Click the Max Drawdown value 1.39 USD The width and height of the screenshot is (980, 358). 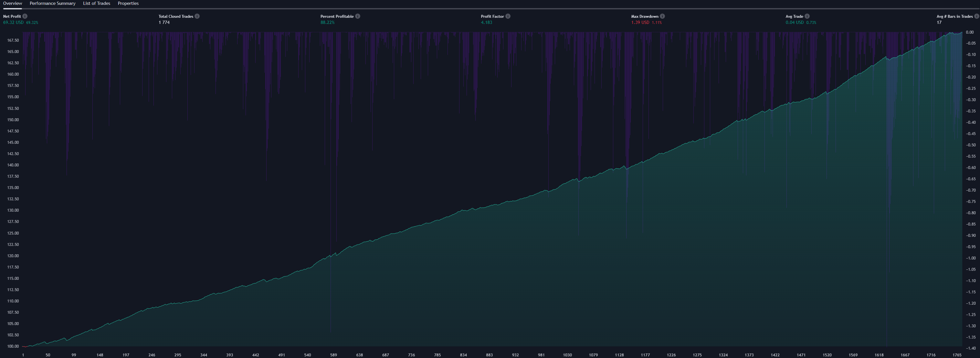coord(640,22)
